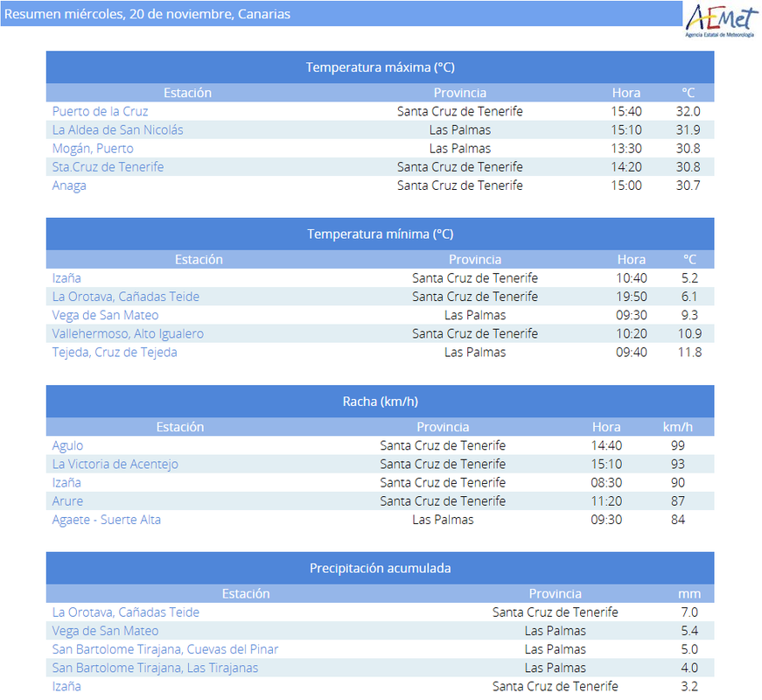Viewport: 762px width, 700px height.
Task: Click Estación column header in Temperatura máxima
Action: pos(187,93)
